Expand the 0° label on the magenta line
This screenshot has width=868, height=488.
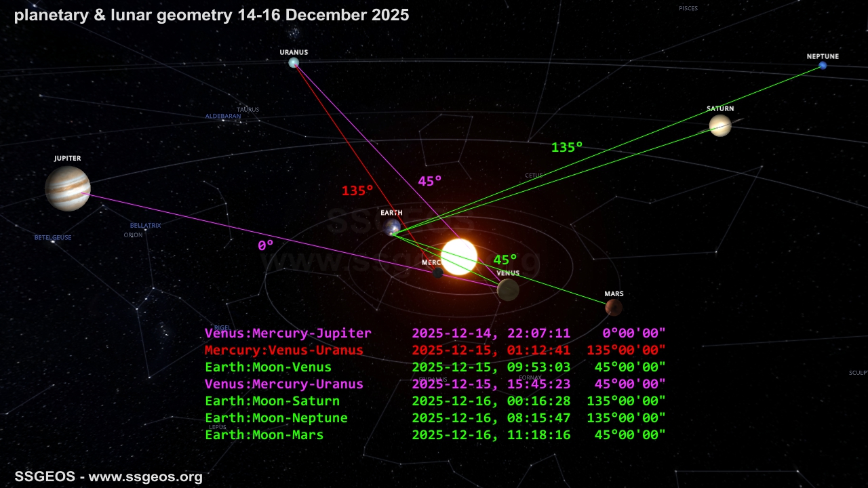tap(267, 245)
